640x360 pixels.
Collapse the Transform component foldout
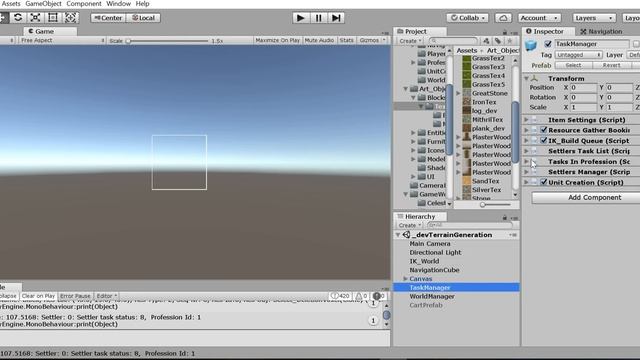pos(527,78)
